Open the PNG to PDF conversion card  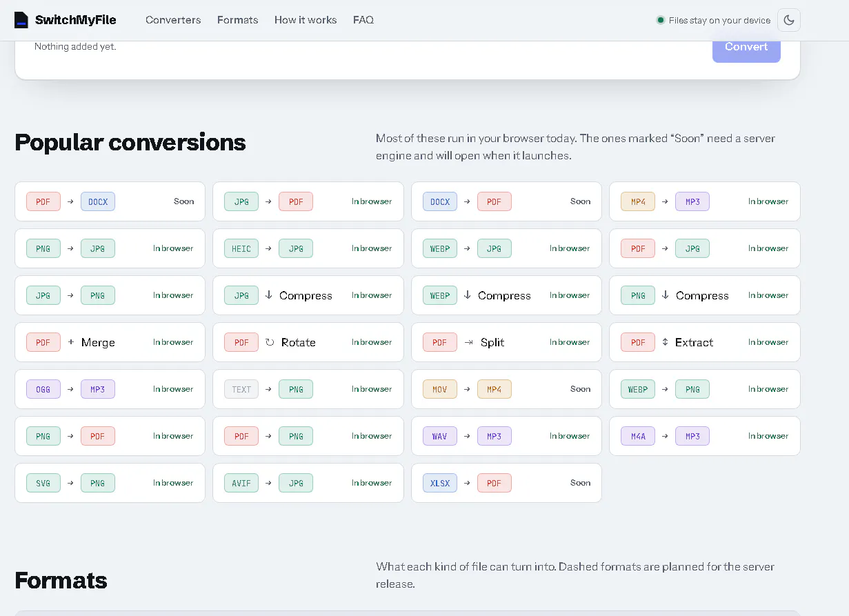point(110,436)
